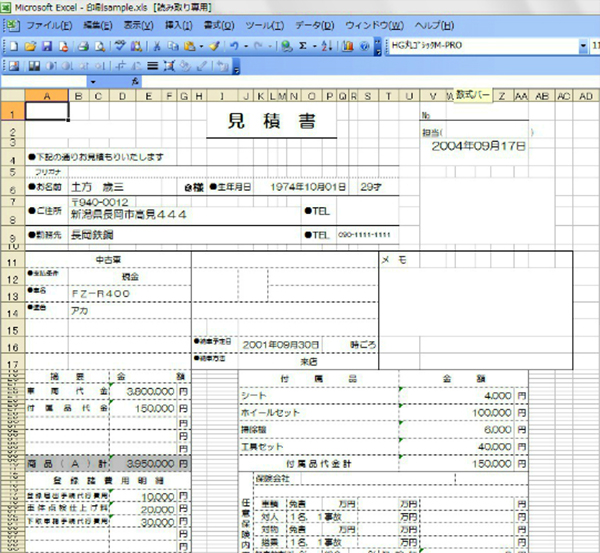Image resolution: width=600 pixels, height=553 pixels.
Task: Select column A header
Action: (47, 96)
